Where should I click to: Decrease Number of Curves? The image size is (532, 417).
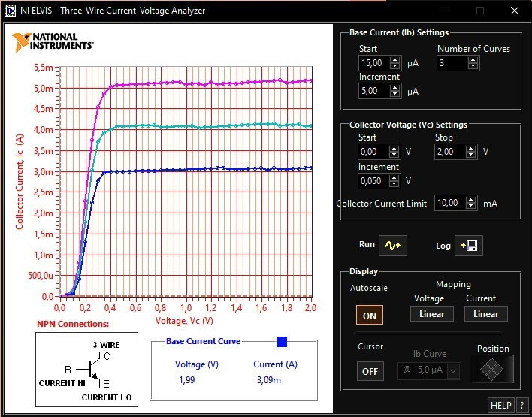point(473,66)
